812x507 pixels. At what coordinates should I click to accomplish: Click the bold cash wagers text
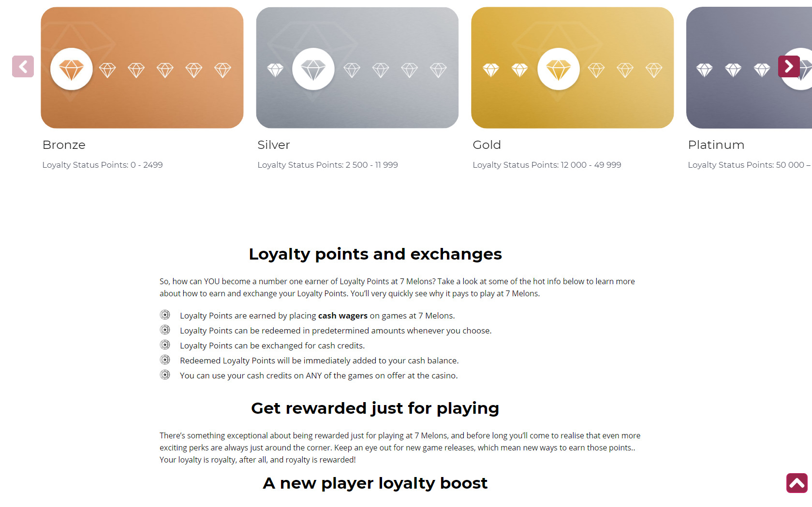pos(343,316)
